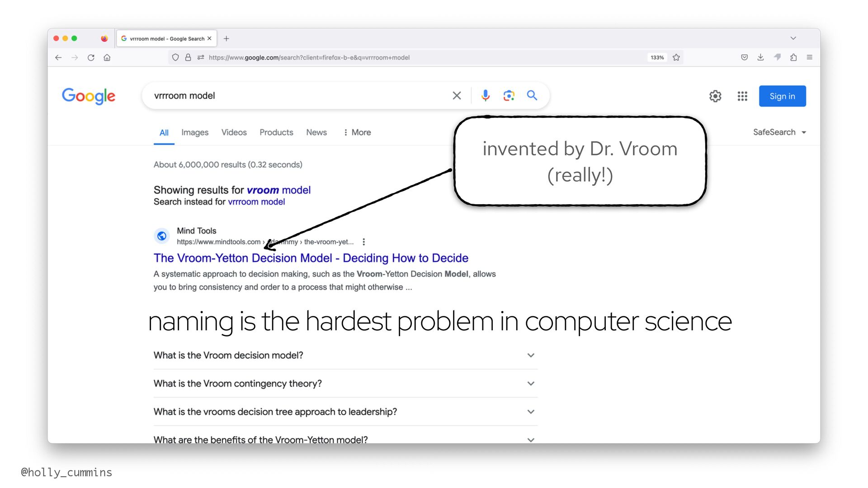Open the Vroom-Yetton Decision Model result

pyautogui.click(x=311, y=258)
